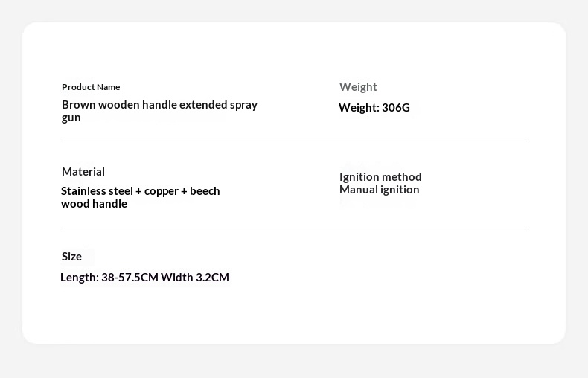The image size is (588, 378).
Task: Select the Weight: 306G value
Action: click(374, 108)
